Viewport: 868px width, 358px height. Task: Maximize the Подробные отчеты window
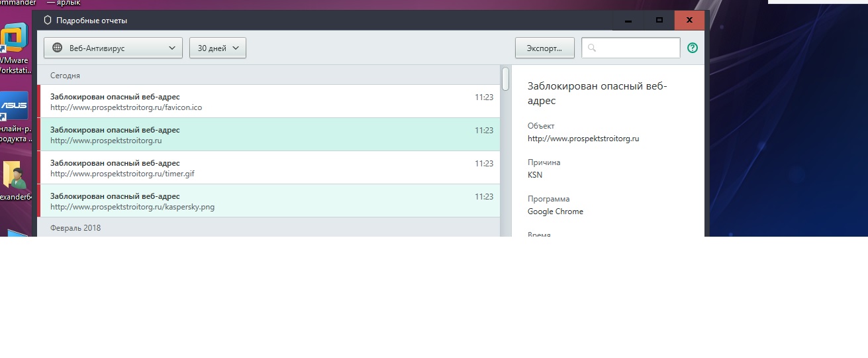click(x=659, y=21)
